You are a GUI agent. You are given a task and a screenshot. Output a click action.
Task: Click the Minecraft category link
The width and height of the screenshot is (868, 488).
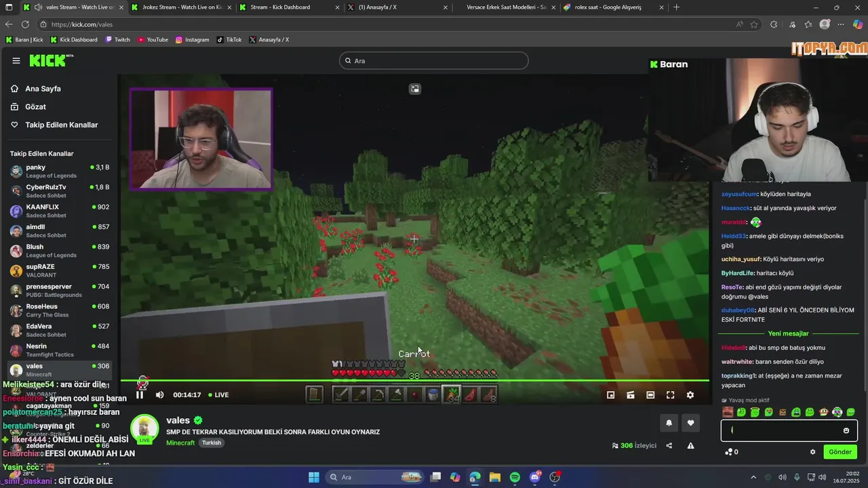(180, 443)
